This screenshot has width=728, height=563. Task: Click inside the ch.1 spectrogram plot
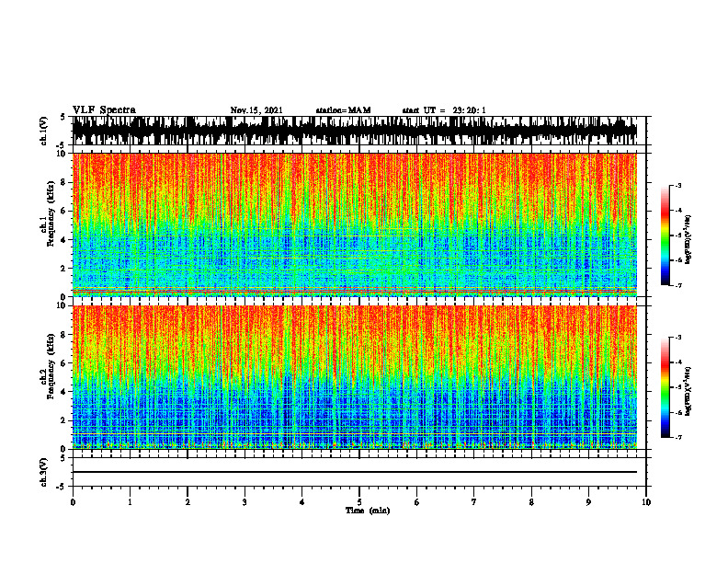tap(354, 224)
